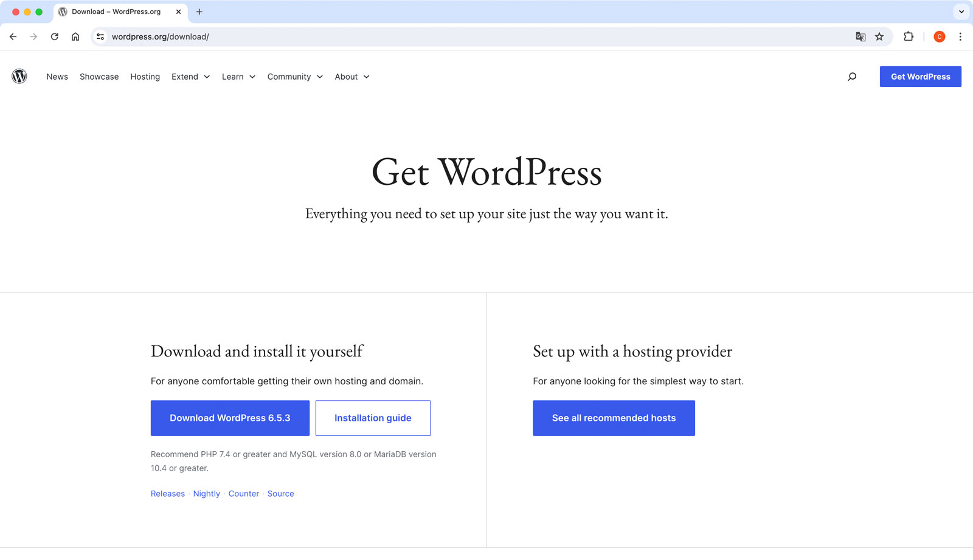The image size is (973, 560).
Task: Expand the Learn menu
Action: click(x=238, y=77)
